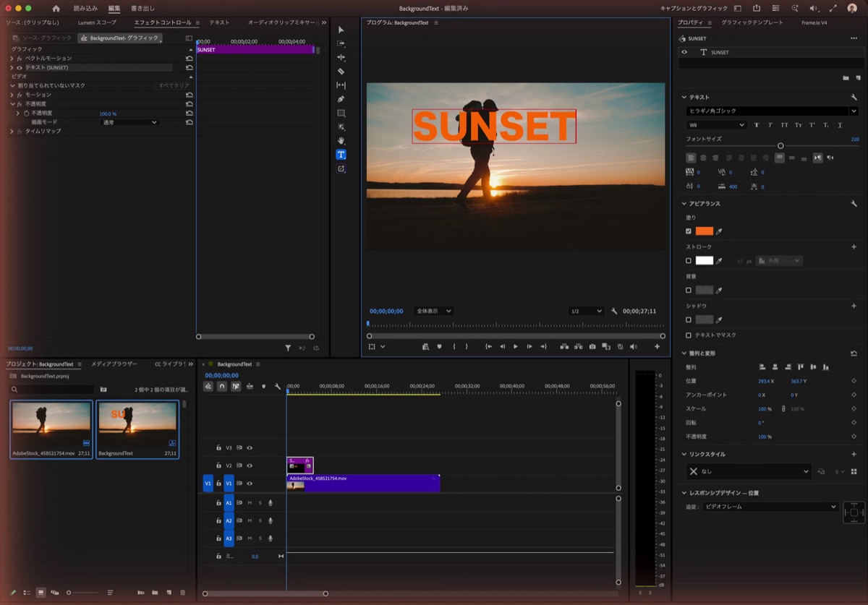This screenshot has width=868, height=605.
Task: Toggle V2 track output eye
Action: (x=250, y=465)
